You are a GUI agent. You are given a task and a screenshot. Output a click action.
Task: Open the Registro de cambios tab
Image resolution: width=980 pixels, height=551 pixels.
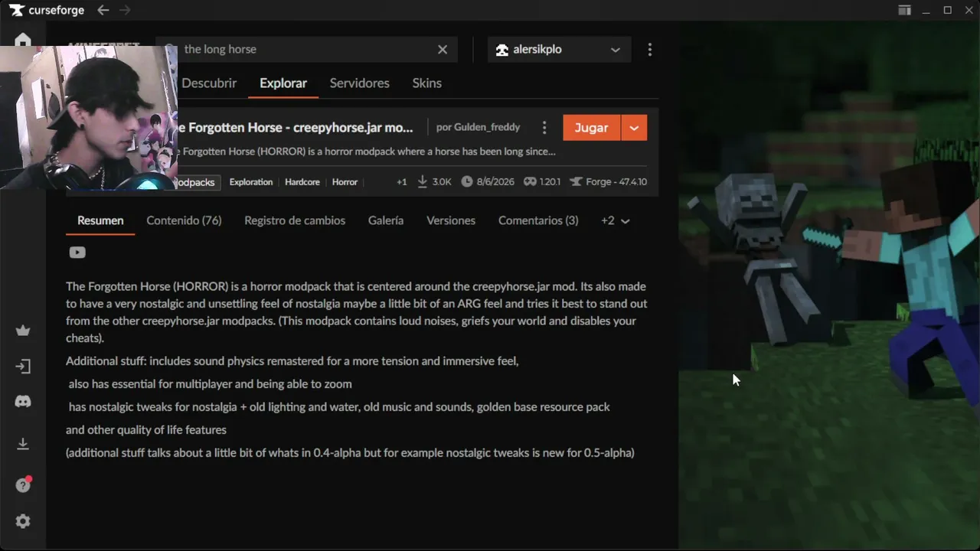295,220
